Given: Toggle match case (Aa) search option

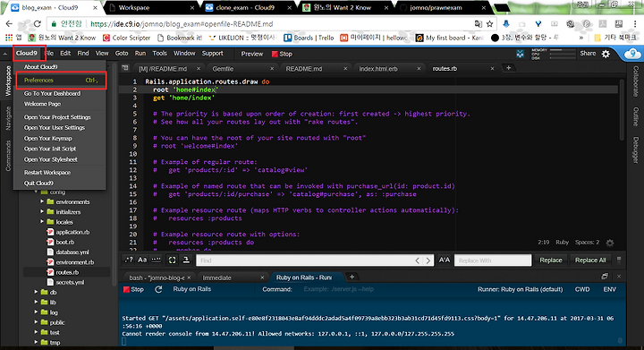Looking at the screenshot, I should (x=142, y=260).
